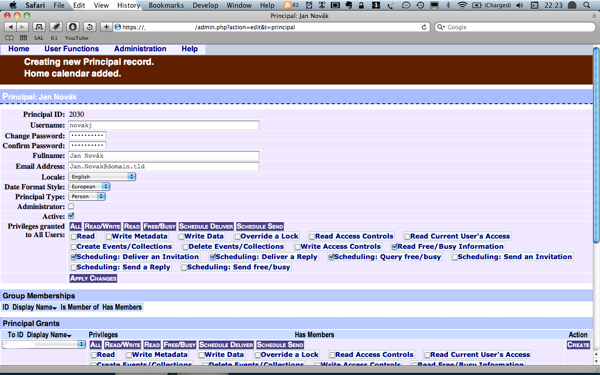Expand the Principal Type Person dropdown
This screenshot has width=600, height=375.
coord(87,196)
